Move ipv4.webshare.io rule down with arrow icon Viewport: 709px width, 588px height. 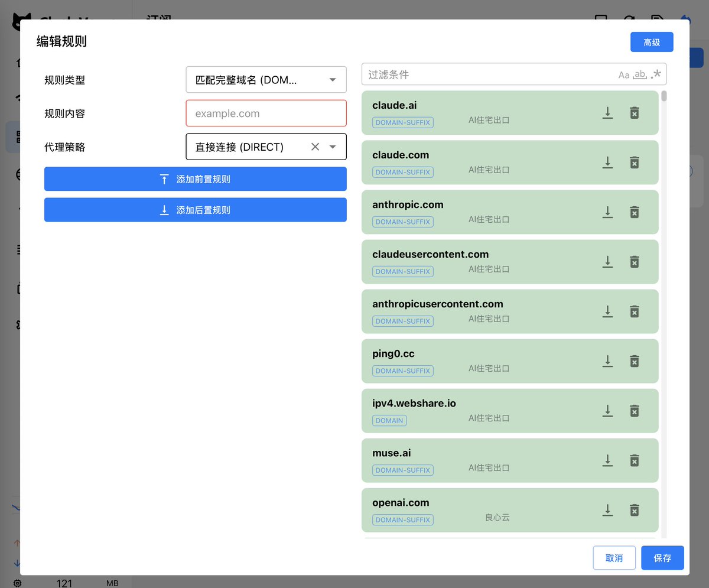[607, 411]
